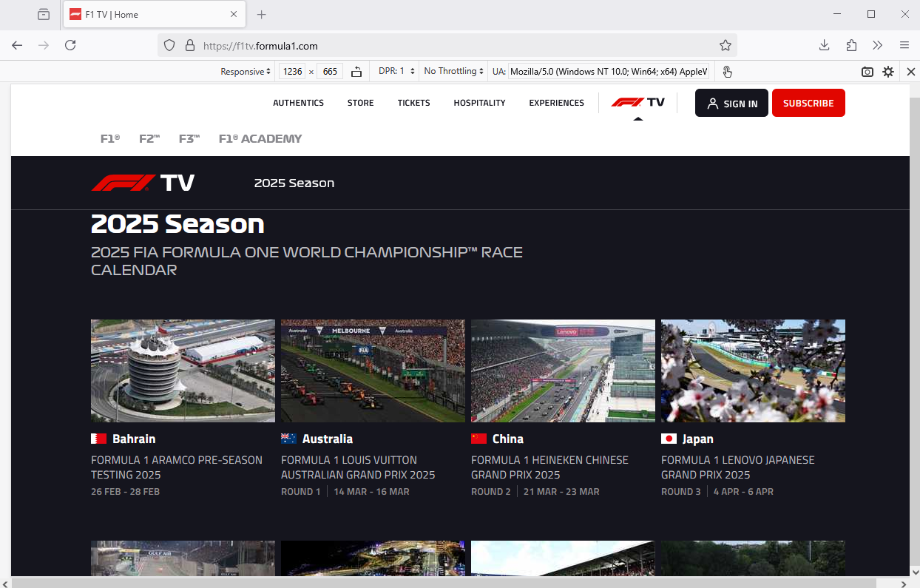Reload the current page

70,45
